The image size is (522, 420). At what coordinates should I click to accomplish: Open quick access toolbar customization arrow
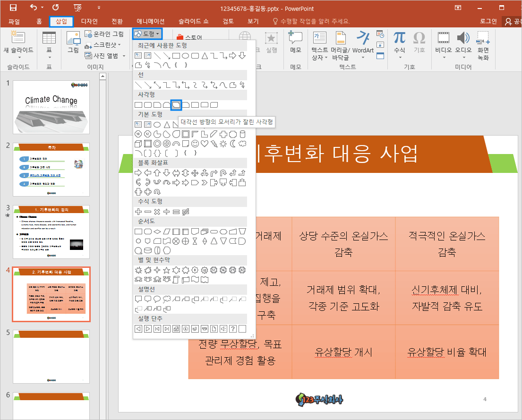(x=99, y=8)
